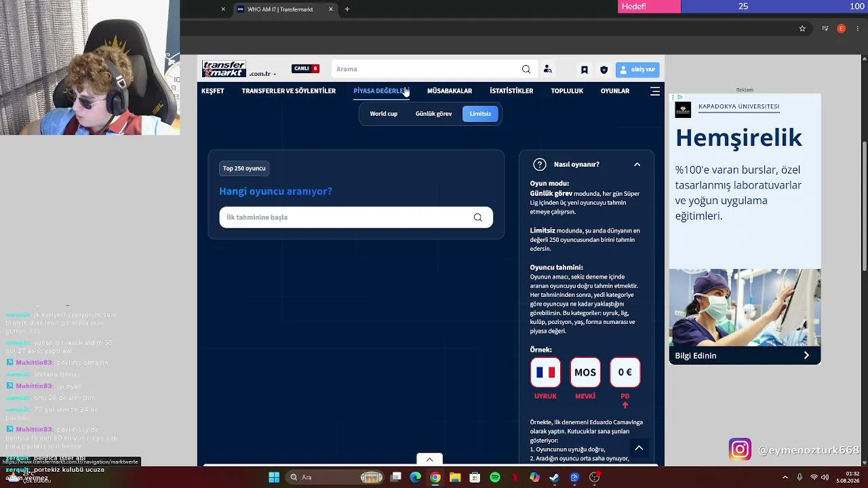Open the OYUNLAR menu

[x=615, y=91]
